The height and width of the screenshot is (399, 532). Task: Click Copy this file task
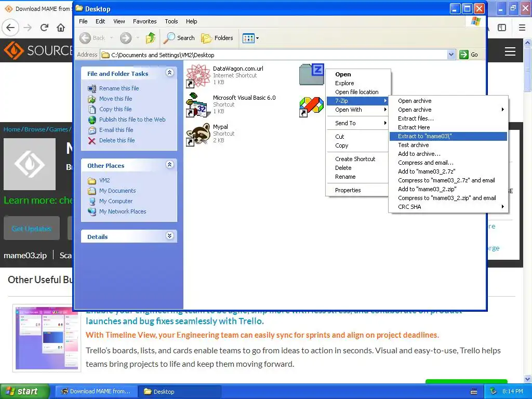click(115, 109)
